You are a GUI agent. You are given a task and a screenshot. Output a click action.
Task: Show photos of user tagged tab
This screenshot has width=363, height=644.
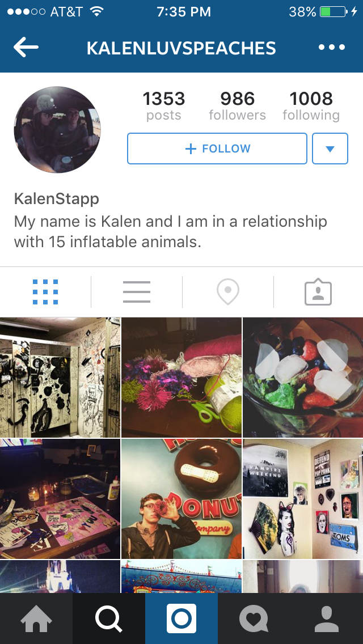318,293
